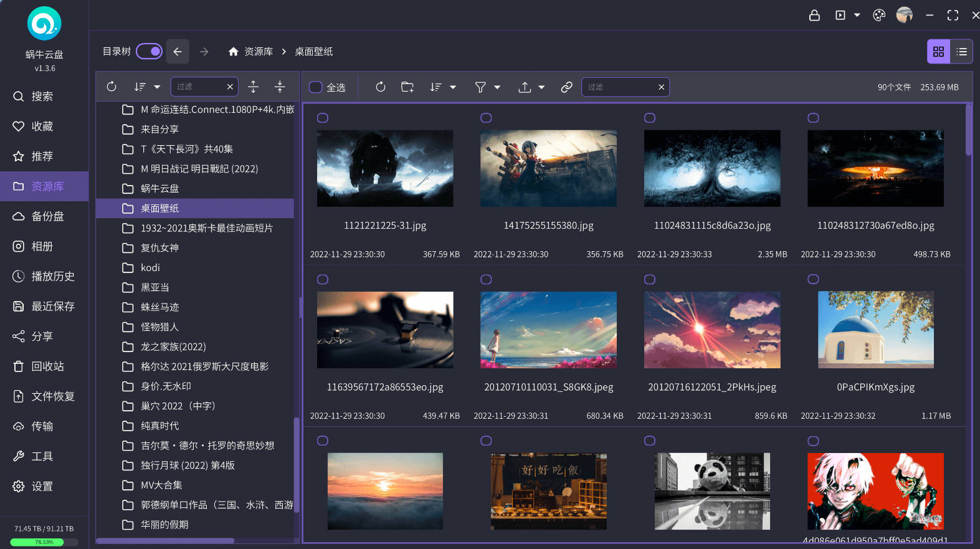Clear the file list filter text

(661, 87)
